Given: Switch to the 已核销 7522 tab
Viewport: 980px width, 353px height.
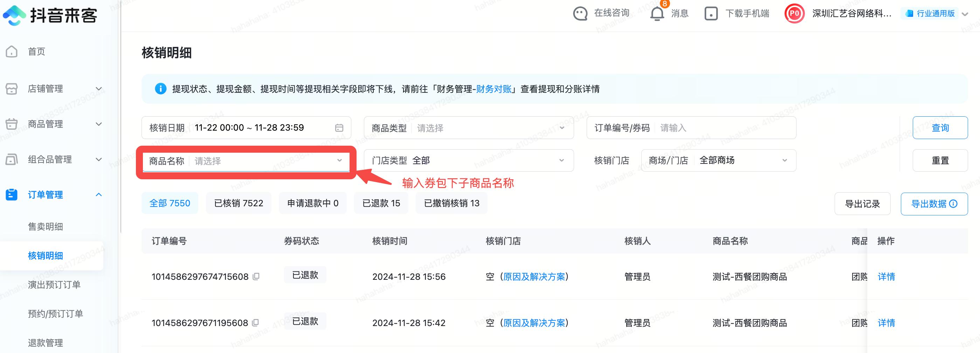Looking at the screenshot, I should (239, 203).
